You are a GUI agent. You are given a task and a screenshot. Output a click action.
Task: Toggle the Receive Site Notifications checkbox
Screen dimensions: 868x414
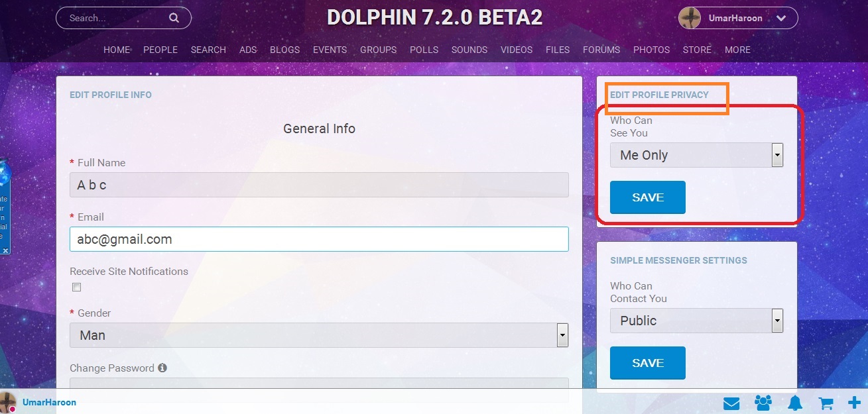point(77,287)
